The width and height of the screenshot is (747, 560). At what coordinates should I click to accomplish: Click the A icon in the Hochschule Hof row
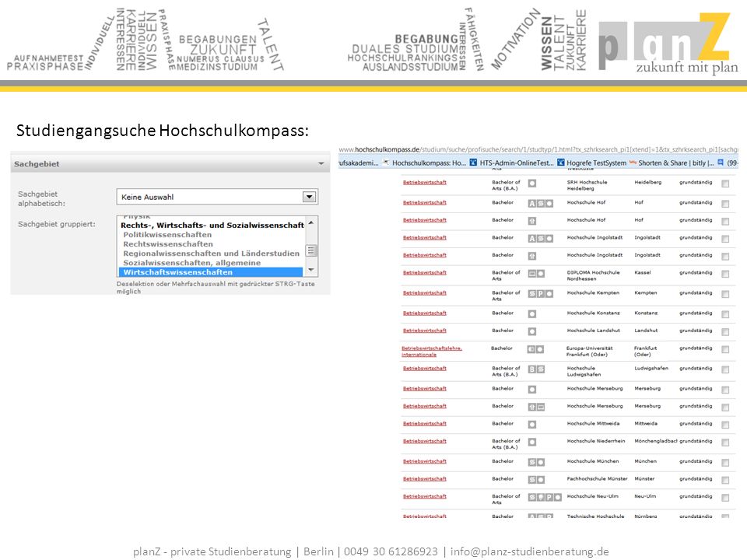tap(532, 204)
